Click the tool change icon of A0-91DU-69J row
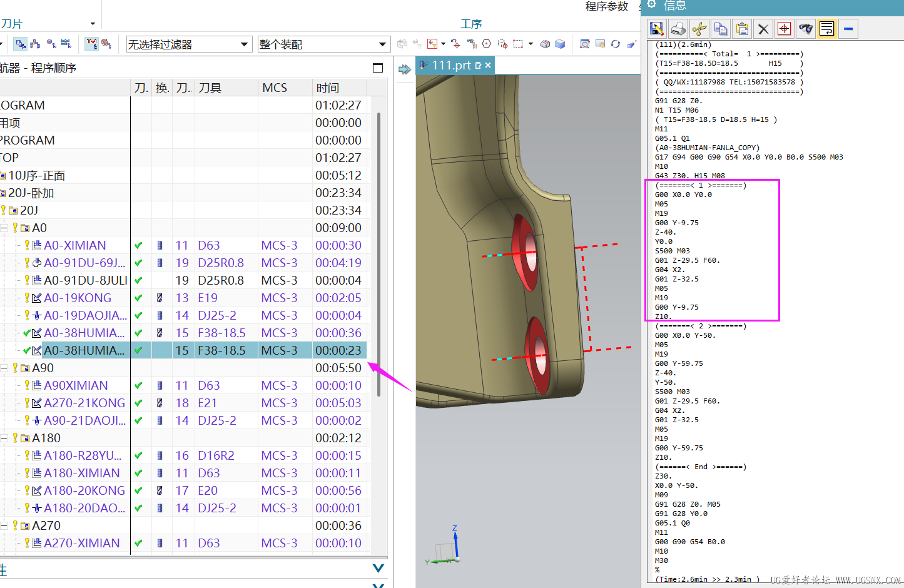 [x=160, y=263]
